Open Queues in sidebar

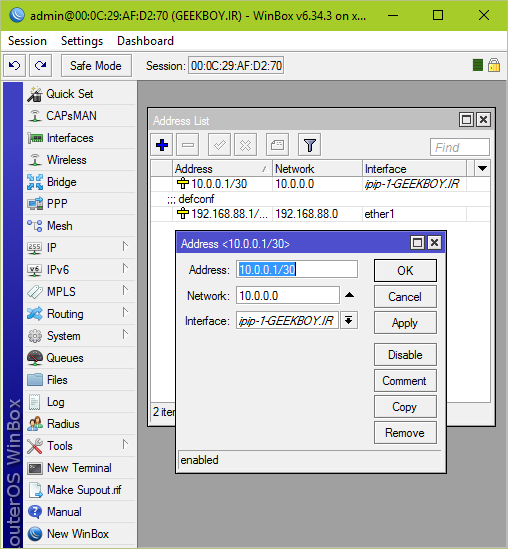pyautogui.click(x=80, y=358)
